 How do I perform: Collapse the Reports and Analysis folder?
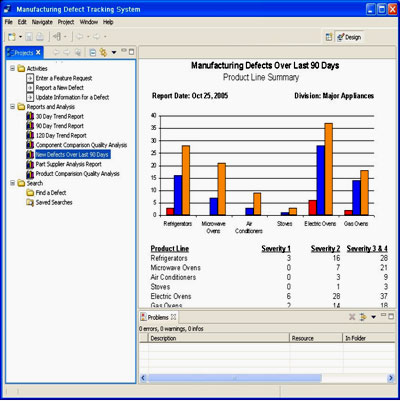13,107
